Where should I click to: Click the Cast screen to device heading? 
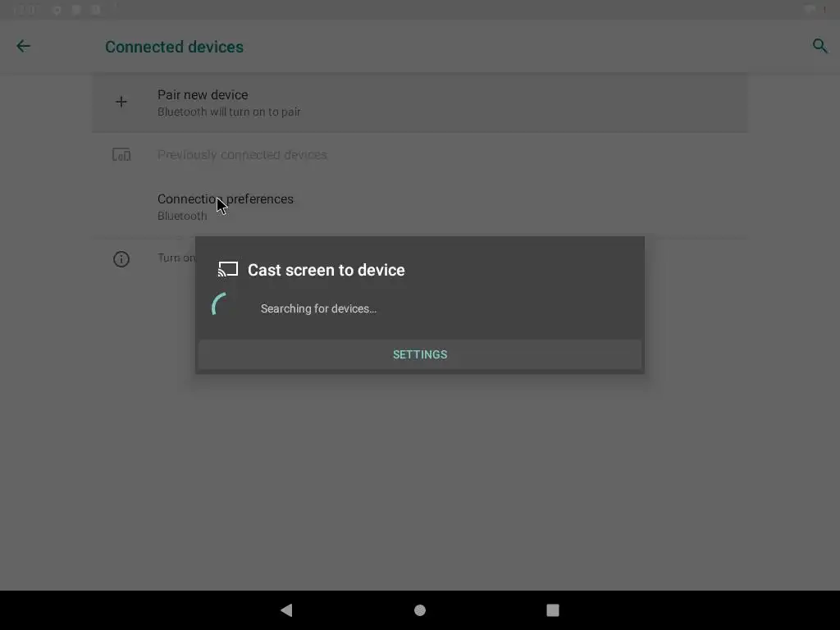[326, 270]
